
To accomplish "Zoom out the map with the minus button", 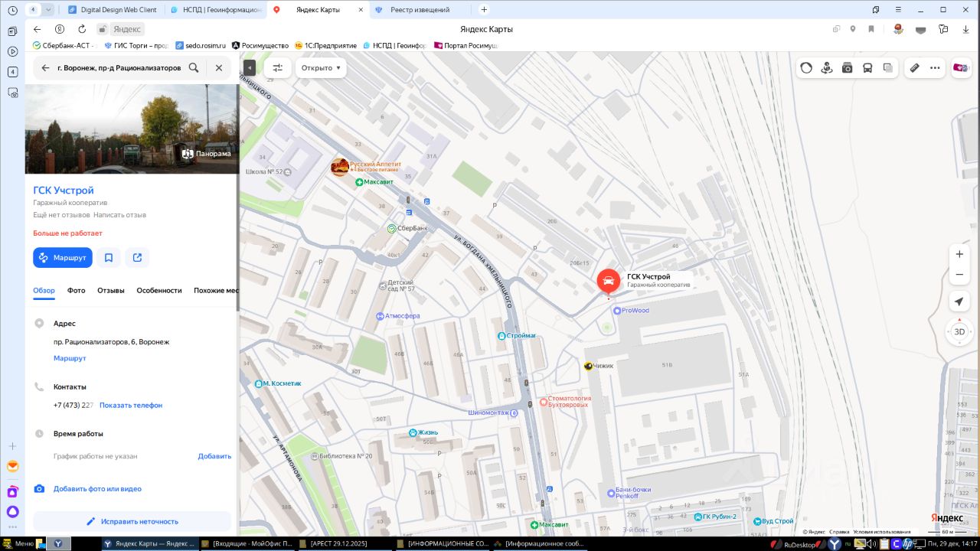I will pyautogui.click(x=959, y=274).
